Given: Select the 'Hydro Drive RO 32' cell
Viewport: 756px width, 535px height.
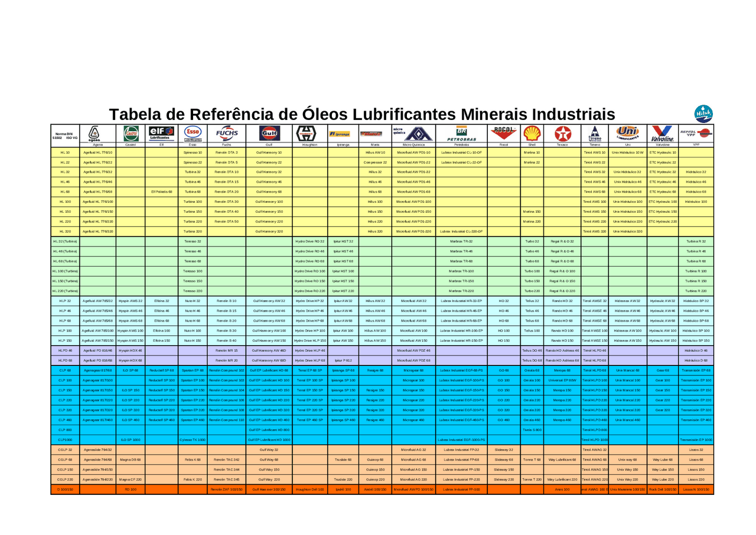Looking at the screenshot, I should click(309, 241).
